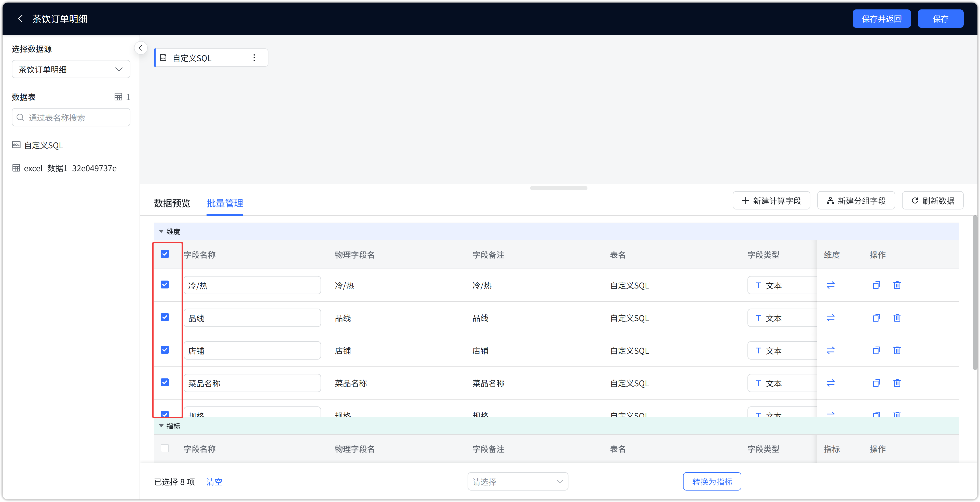
Task: Click the SQL icon on the 自定义SQL card
Action: (x=163, y=58)
